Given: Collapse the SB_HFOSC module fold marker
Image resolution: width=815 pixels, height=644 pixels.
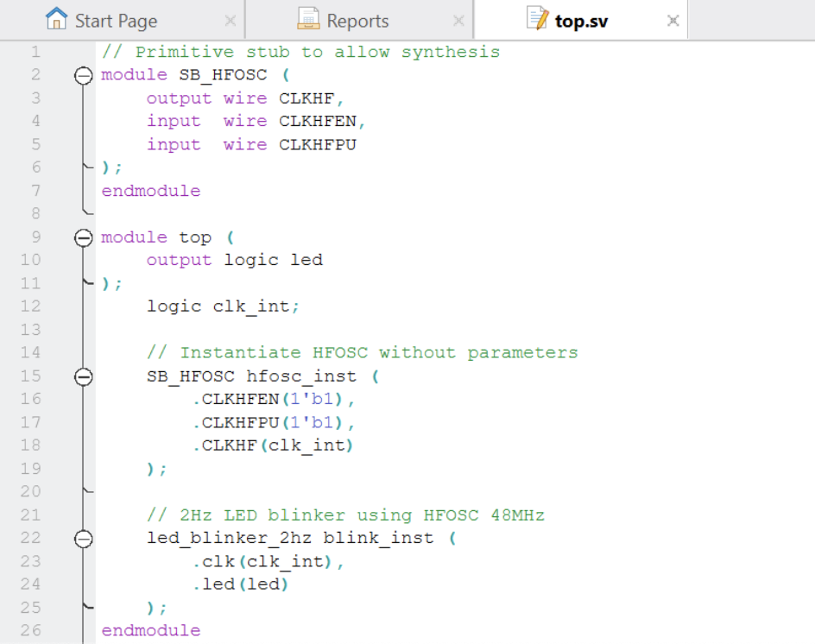Looking at the screenshot, I should pyautogui.click(x=84, y=75).
